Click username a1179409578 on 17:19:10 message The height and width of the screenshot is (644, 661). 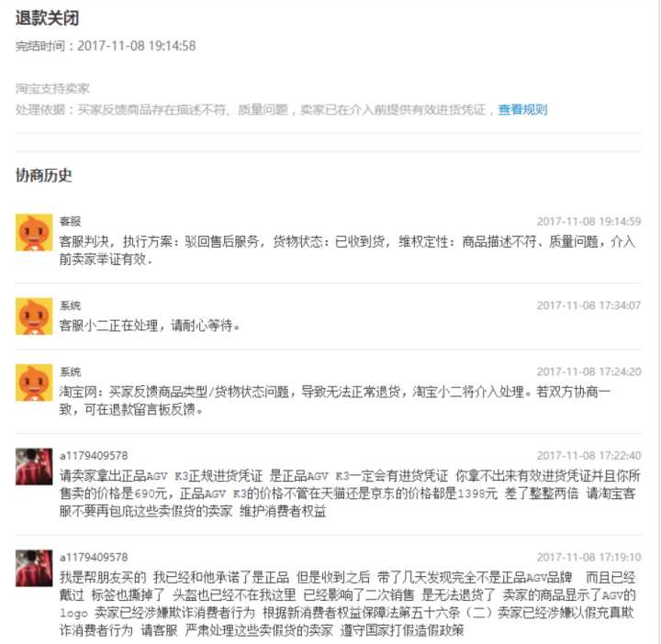(94, 557)
